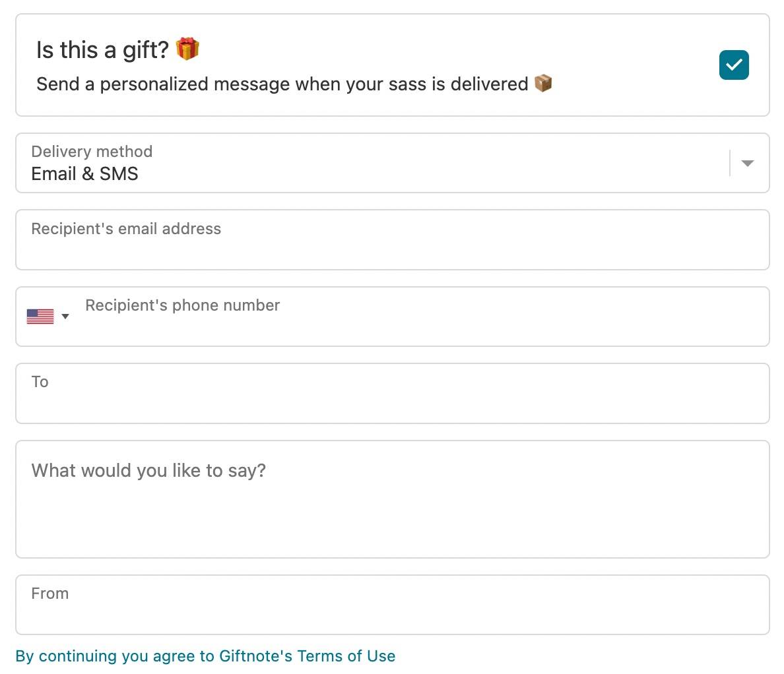The width and height of the screenshot is (784, 674).
Task: Click the 'What would you like to say?' box
Action: coord(393,499)
